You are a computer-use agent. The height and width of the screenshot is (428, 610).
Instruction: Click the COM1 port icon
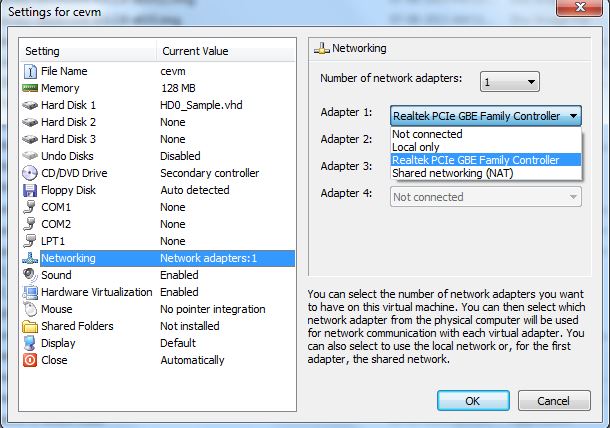coord(30,207)
